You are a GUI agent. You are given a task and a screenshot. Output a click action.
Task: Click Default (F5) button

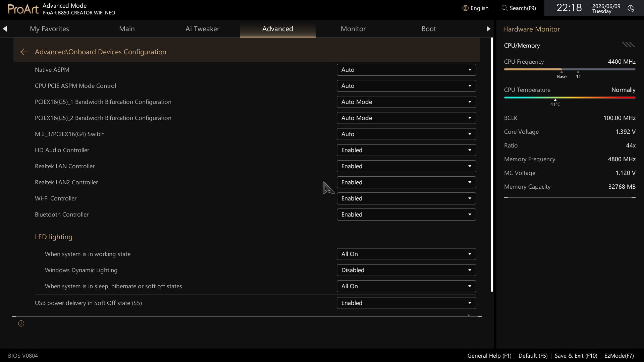click(x=533, y=356)
